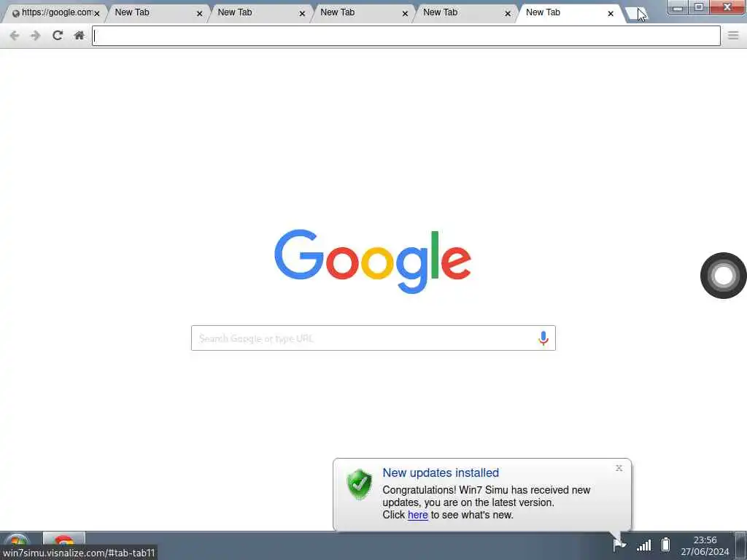Dismiss the New updates installed notification

tap(619, 468)
